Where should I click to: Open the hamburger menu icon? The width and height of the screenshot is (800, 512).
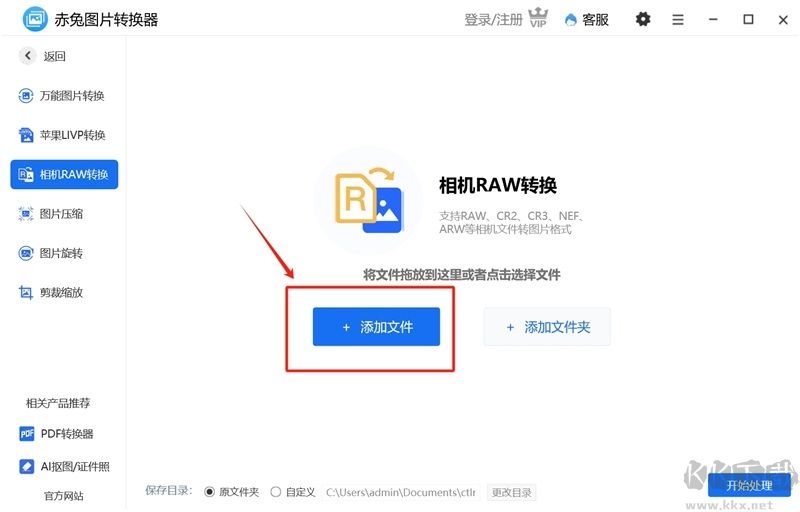tap(678, 20)
